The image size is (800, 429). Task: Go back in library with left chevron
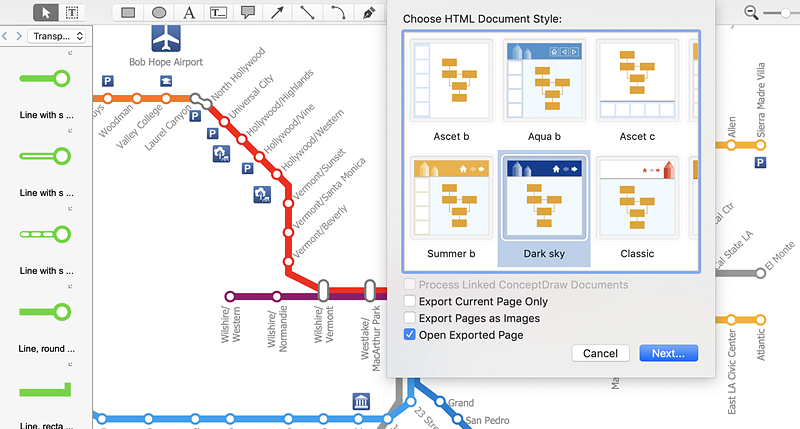pos(5,36)
